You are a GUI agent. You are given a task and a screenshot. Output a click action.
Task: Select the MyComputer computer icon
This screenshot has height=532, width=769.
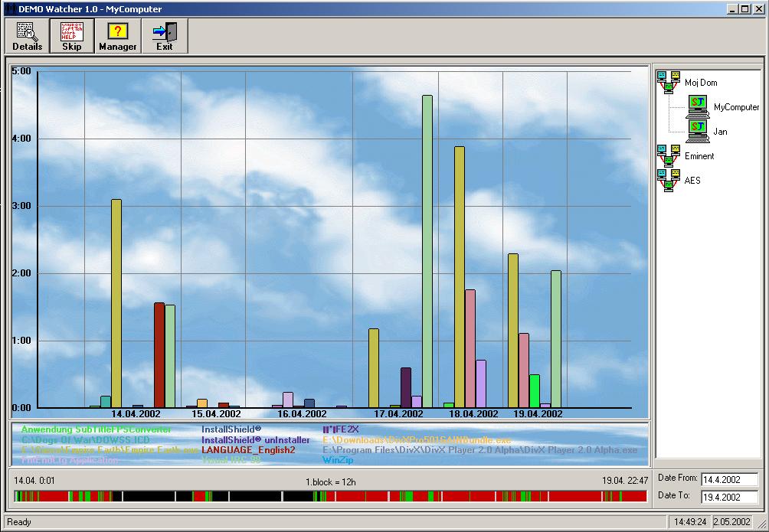[697, 106]
